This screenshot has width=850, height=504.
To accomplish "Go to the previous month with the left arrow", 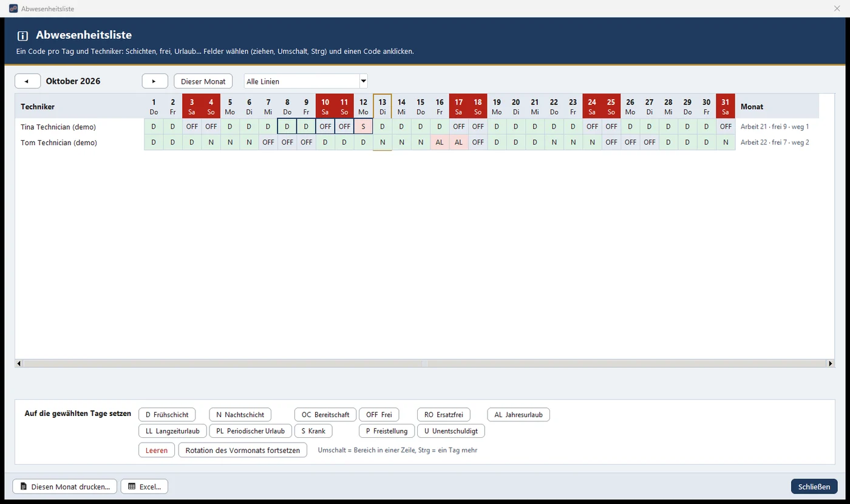I will tap(27, 81).
